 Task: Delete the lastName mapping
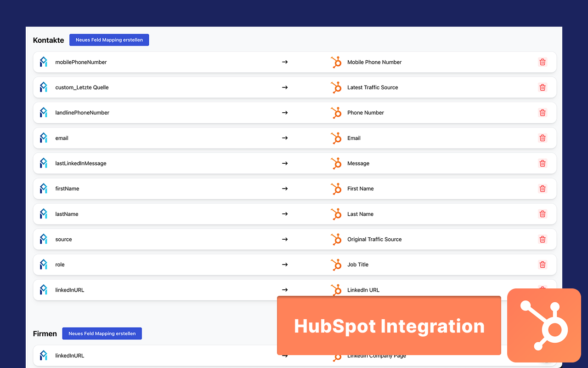point(543,214)
